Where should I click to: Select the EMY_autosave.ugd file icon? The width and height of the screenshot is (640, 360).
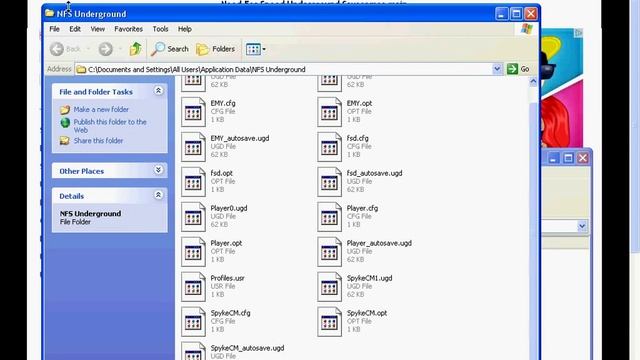point(193,147)
